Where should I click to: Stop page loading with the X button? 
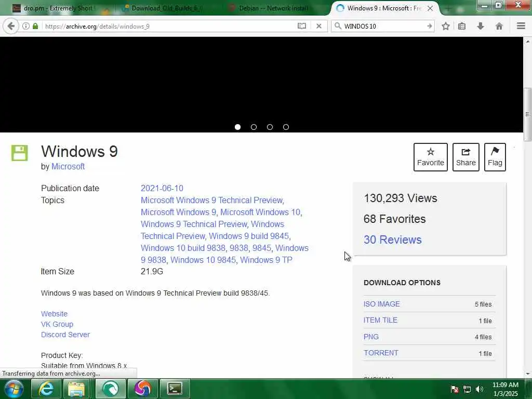click(x=318, y=26)
